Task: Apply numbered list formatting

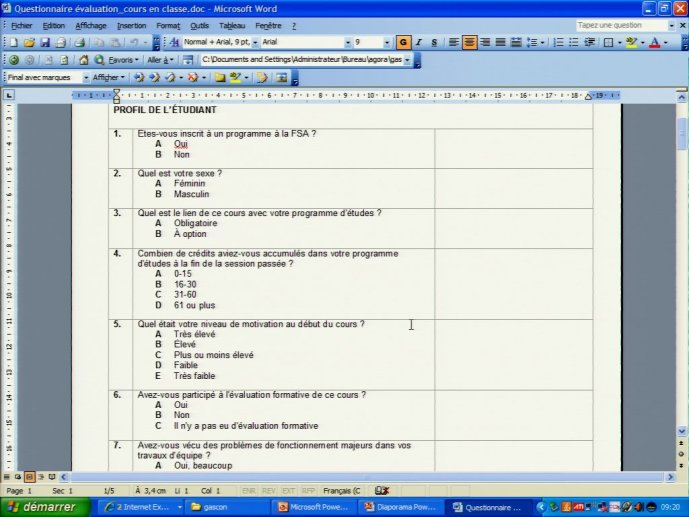Action: click(558, 43)
